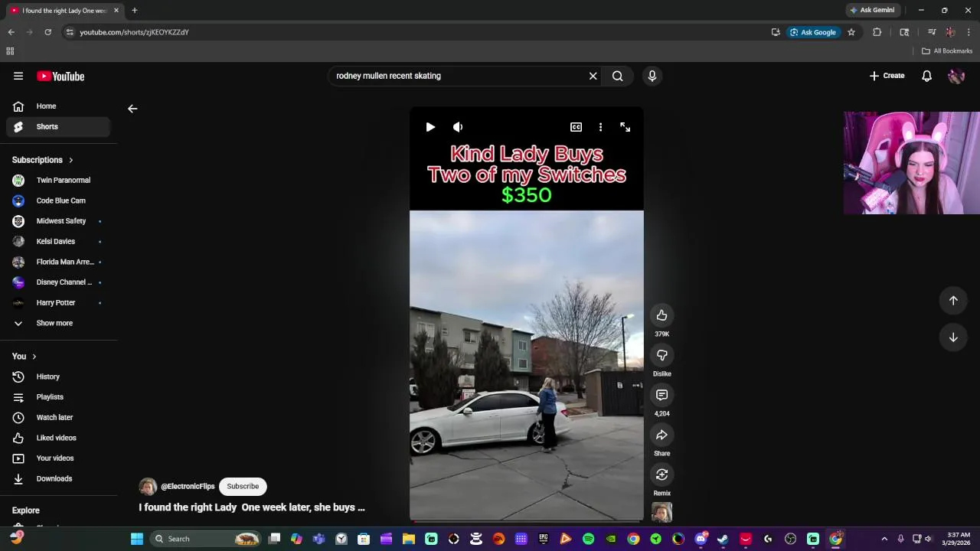Image resolution: width=980 pixels, height=551 pixels.
Task: Open the Windows Start menu
Action: click(137, 539)
